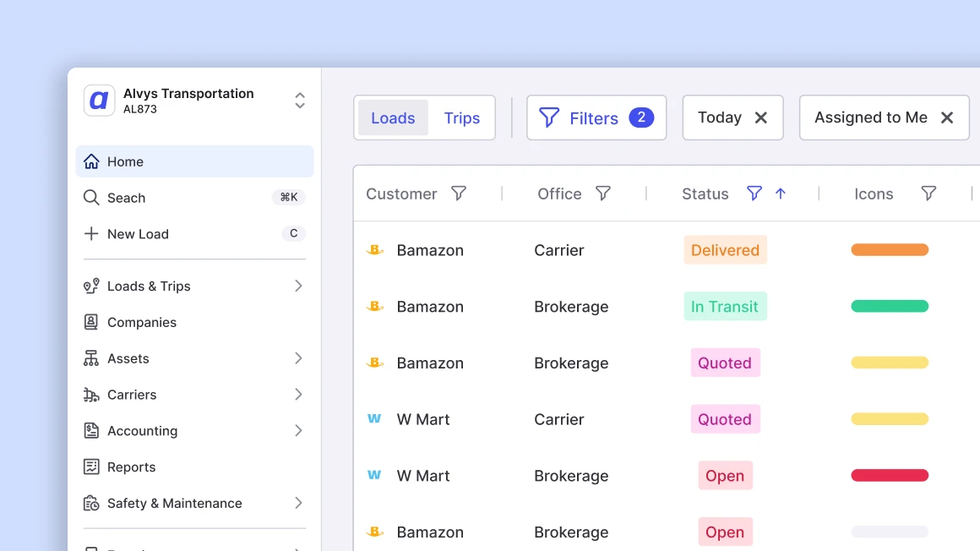The image size is (980, 551).
Task: Click the funnel icon in Filters button
Action: tap(549, 117)
